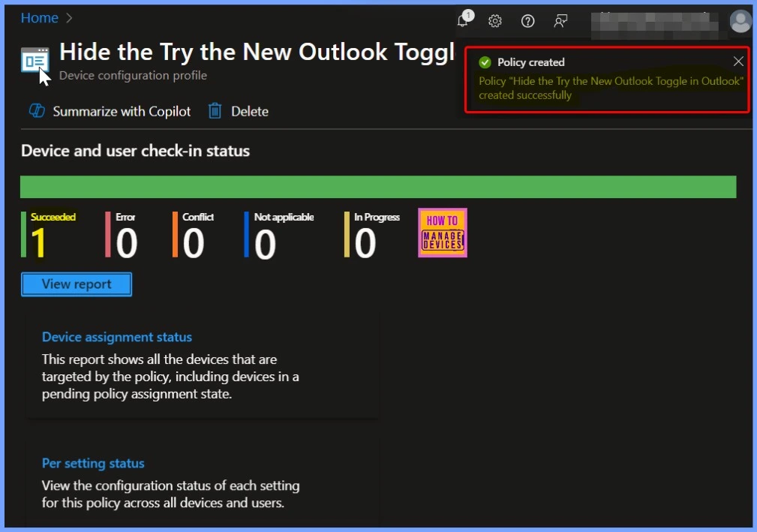The image size is (757, 532).
Task: Click the user account avatar
Action: [740, 22]
